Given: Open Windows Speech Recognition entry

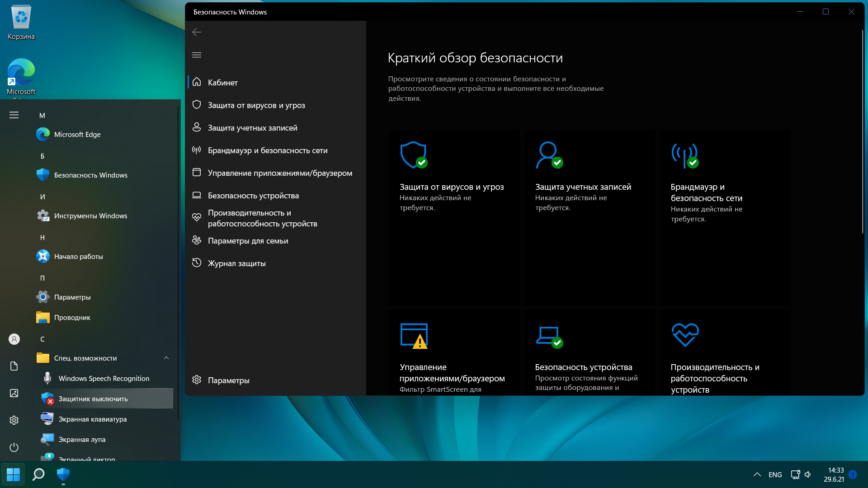Looking at the screenshot, I should tap(104, 378).
